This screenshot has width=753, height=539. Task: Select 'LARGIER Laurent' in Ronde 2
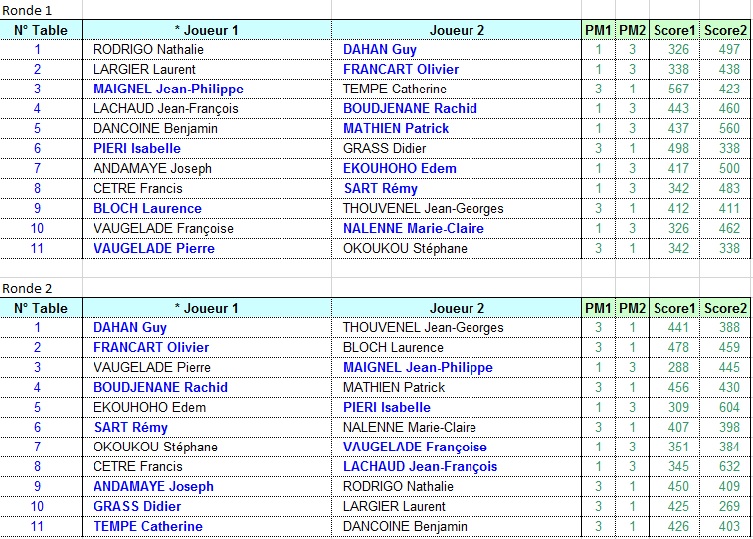[x=394, y=506]
